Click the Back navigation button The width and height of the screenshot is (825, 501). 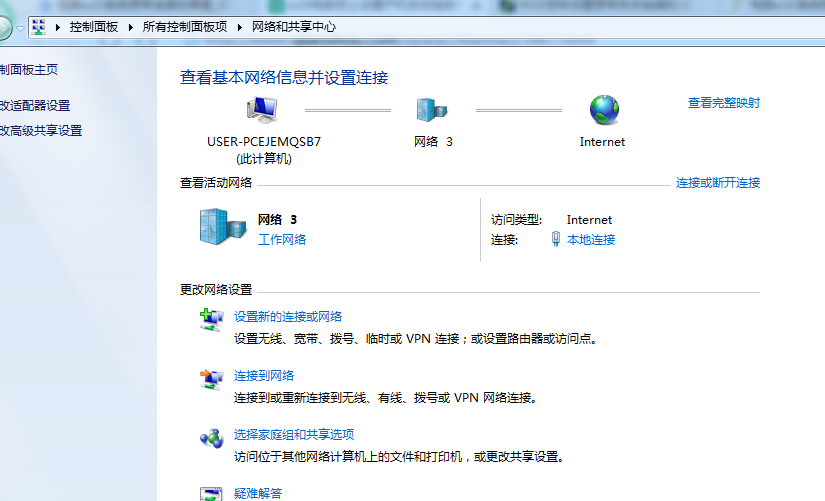[3, 28]
